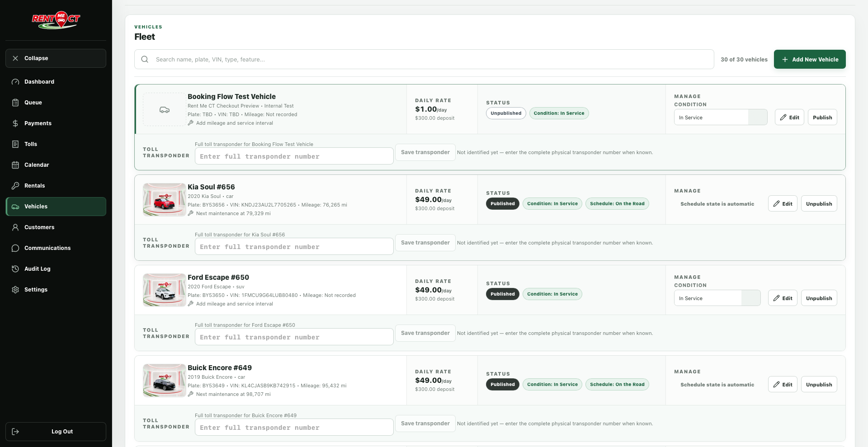This screenshot has height=447, width=868.
Task: Click the Audit Log history icon
Action: (15, 269)
